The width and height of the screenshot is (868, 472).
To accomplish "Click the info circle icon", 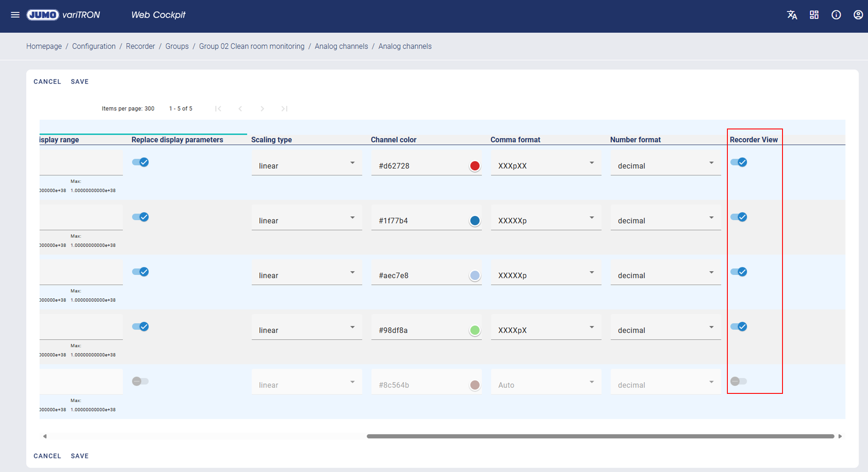I will point(836,15).
